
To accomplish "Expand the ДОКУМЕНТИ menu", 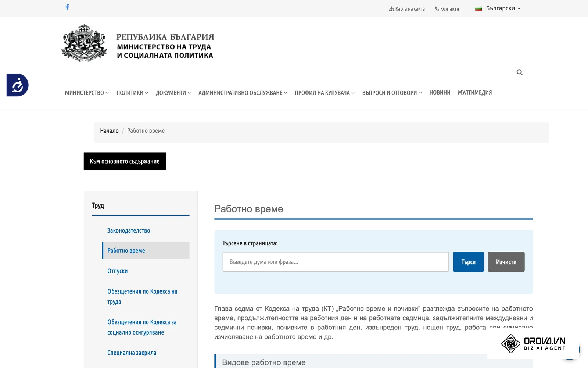I will point(173,93).
